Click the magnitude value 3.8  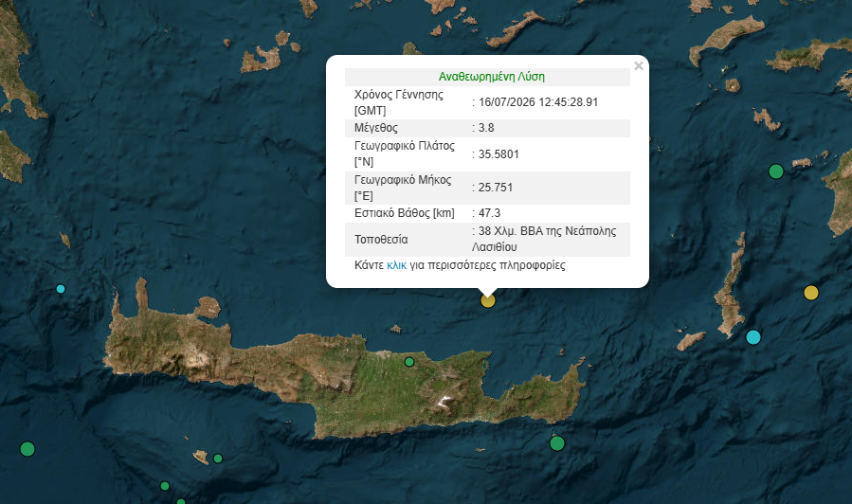(486, 128)
